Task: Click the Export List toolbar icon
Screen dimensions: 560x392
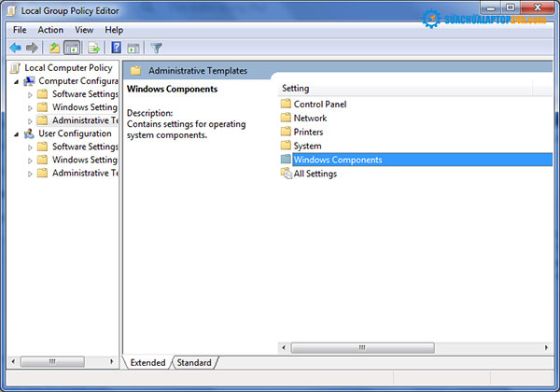Action: (94, 48)
